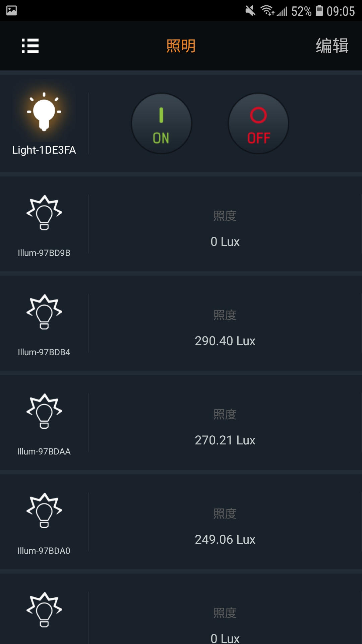This screenshot has width=362, height=644.
Task: Switch the light OFF
Action: tap(258, 123)
